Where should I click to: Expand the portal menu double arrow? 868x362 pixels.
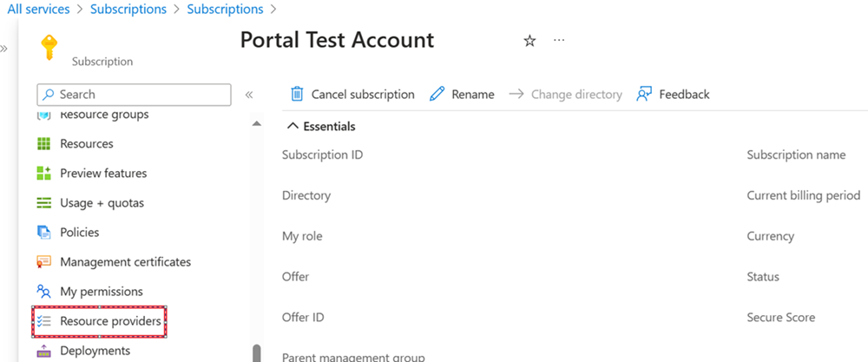click(3, 49)
